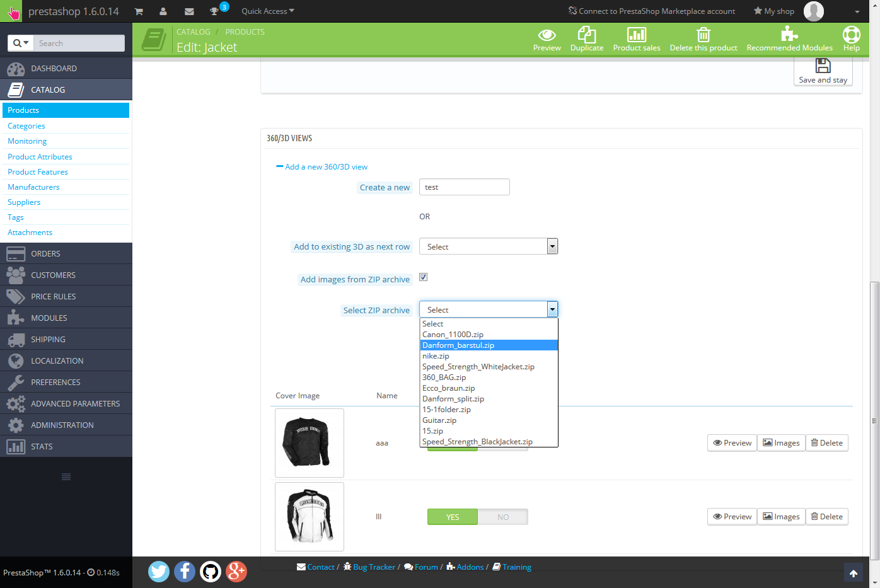The width and height of the screenshot is (880, 588).
Task: Choose Speed_Strength_WhiteJacket.zip option
Action: point(489,367)
